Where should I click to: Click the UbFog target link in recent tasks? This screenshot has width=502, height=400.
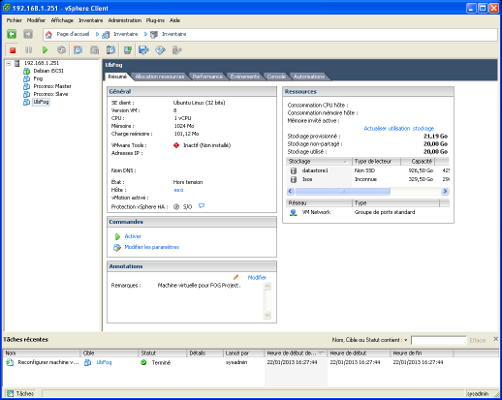click(x=104, y=362)
